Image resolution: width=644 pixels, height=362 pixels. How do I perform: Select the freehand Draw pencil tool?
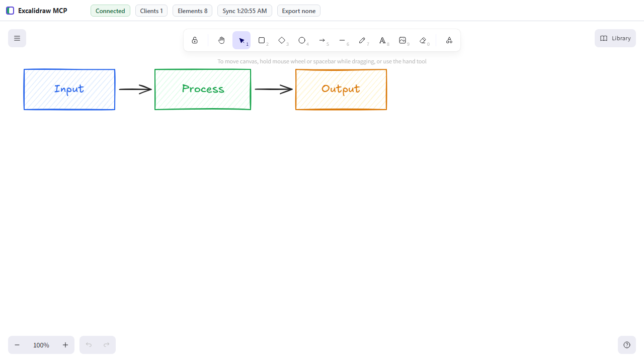pyautogui.click(x=362, y=40)
